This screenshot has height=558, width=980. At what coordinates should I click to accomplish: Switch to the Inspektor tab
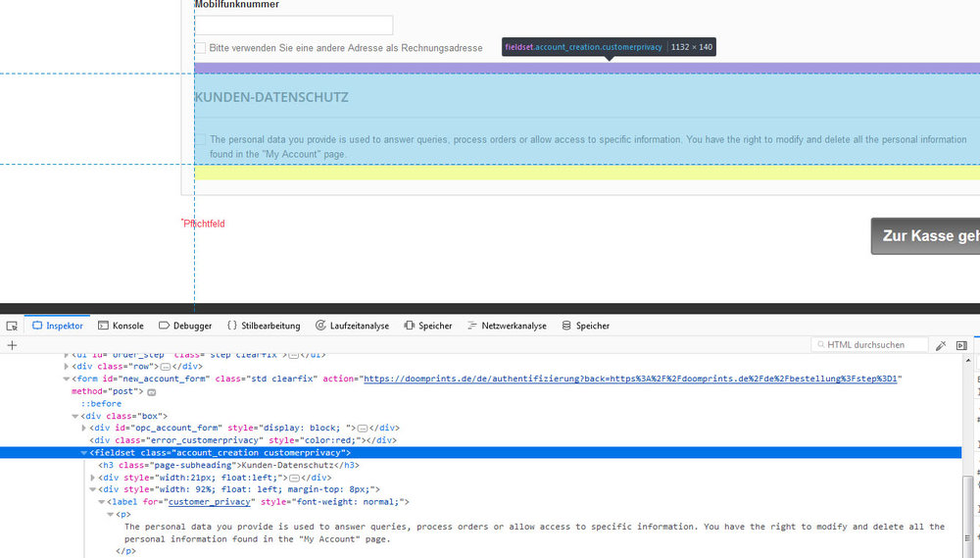(x=58, y=326)
